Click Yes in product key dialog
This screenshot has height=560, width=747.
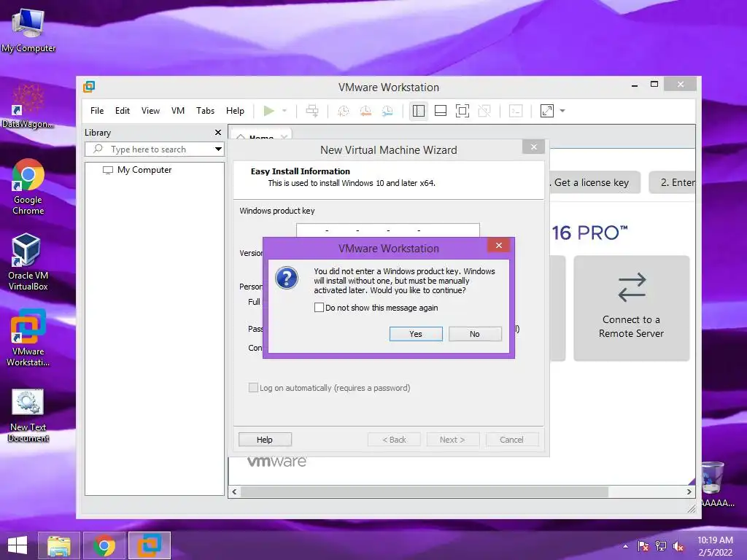click(x=416, y=334)
